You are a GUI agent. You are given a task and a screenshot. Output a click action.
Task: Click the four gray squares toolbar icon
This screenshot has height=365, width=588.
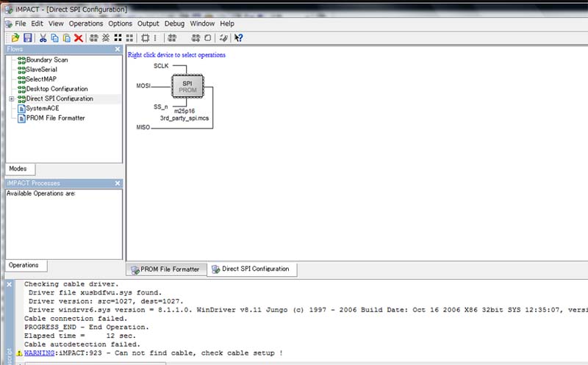(x=130, y=38)
